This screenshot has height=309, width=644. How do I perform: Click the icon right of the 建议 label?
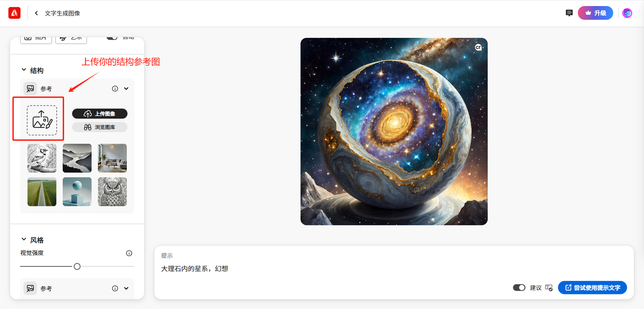[549, 288]
